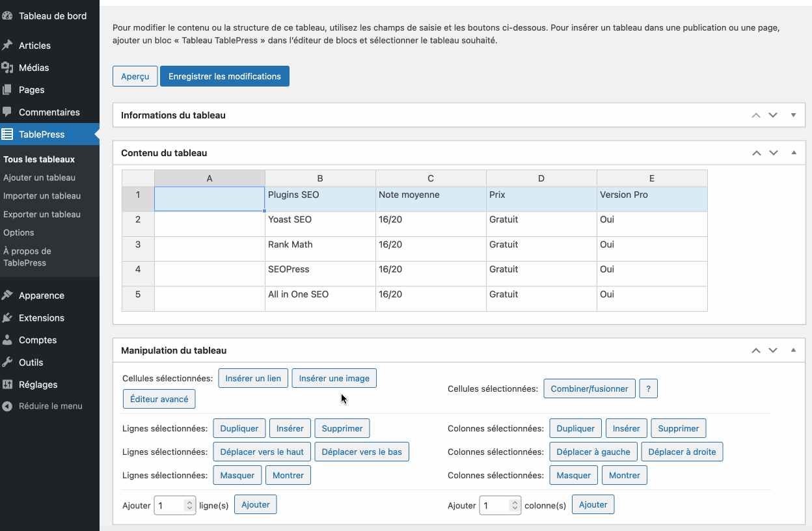Image resolution: width=812 pixels, height=531 pixels.
Task: Click the Plugins SEO cell
Action: 320,199
